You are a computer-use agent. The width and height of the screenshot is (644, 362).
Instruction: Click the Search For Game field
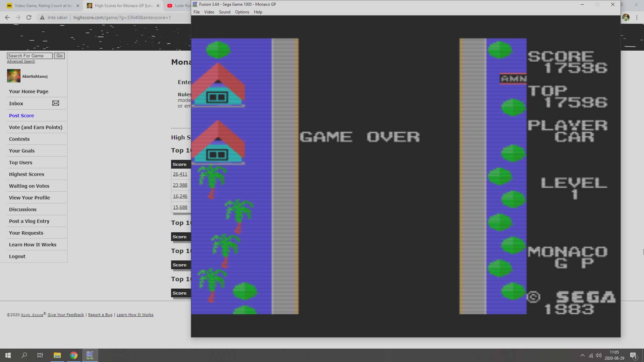30,56
